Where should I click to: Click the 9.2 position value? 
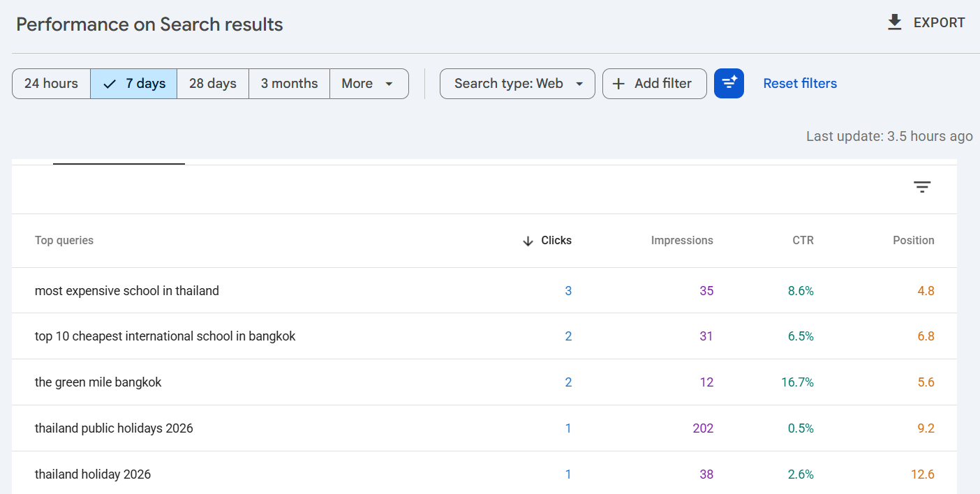[926, 428]
